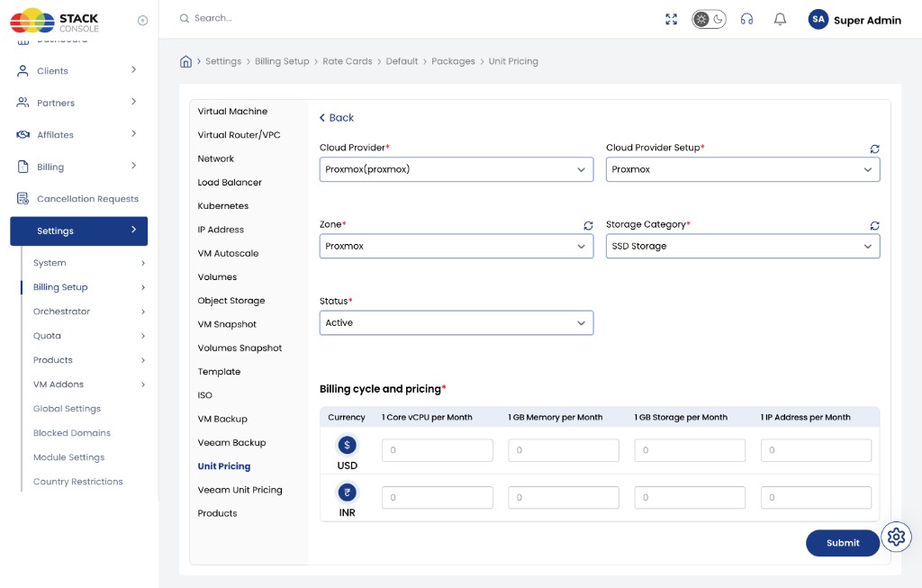Select the IP Address tab
Image resolution: width=922 pixels, height=588 pixels.
[221, 230]
